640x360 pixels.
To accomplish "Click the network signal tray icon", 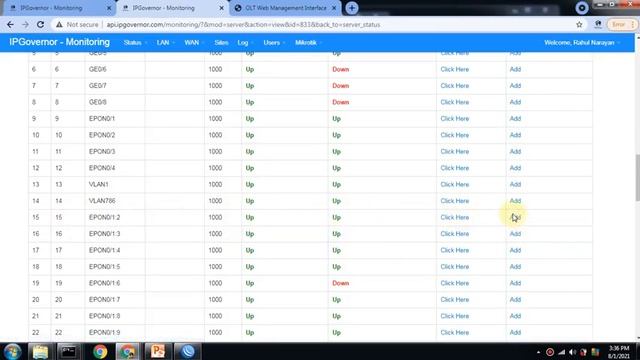I will [x=562, y=352].
